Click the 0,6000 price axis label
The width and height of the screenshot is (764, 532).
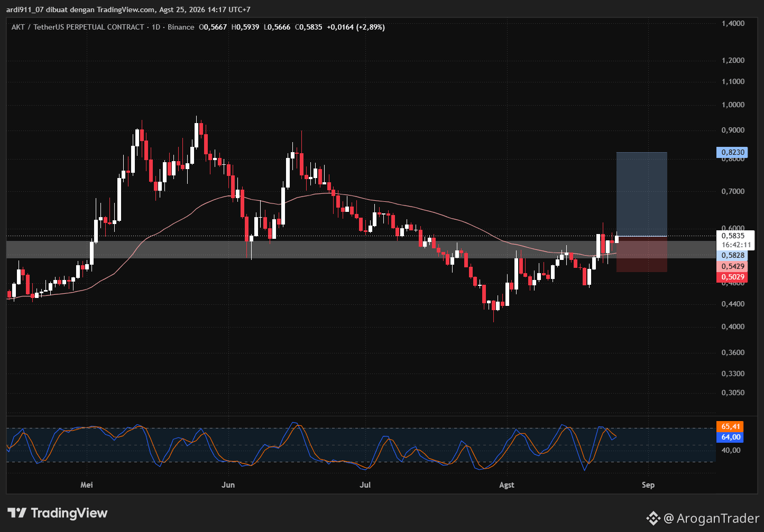733,228
